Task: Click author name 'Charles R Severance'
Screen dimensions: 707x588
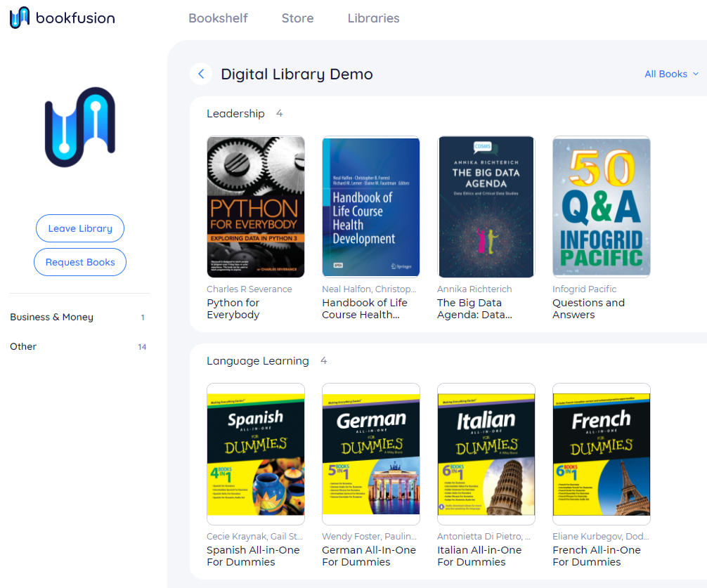Action: coord(249,289)
